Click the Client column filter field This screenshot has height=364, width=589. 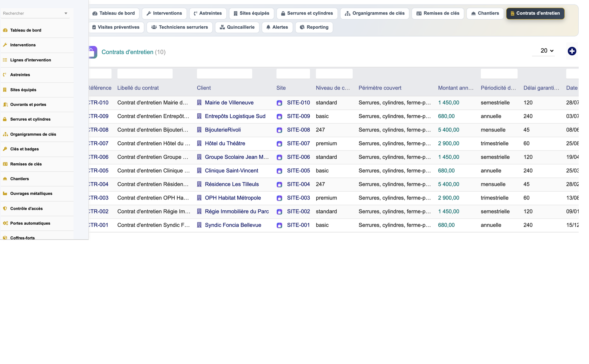225,74
